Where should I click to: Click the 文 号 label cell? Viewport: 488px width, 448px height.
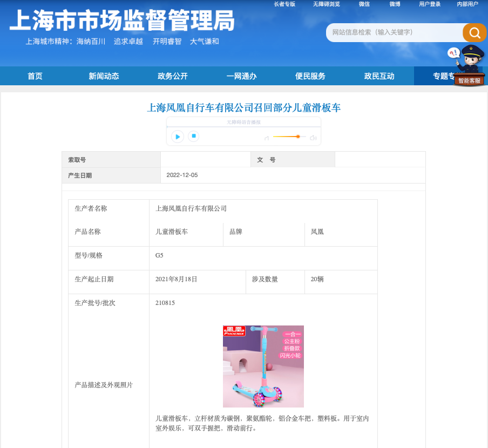point(293,160)
